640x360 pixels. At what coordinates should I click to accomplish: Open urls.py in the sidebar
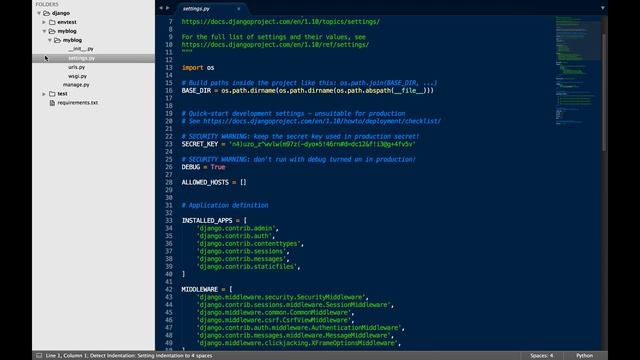pos(77,67)
